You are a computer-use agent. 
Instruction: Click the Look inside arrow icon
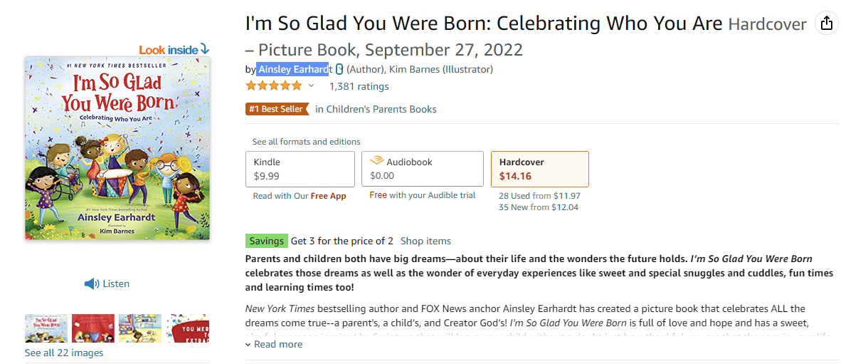(x=205, y=49)
